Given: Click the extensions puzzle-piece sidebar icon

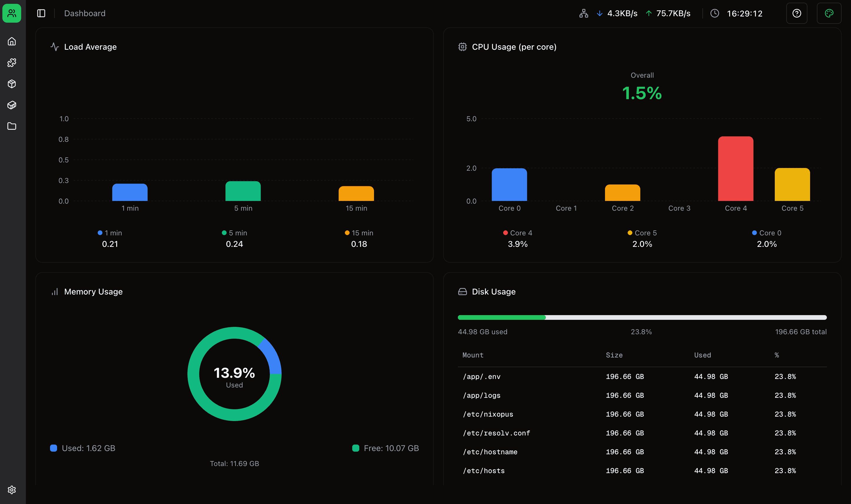Looking at the screenshot, I should click(x=11, y=62).
